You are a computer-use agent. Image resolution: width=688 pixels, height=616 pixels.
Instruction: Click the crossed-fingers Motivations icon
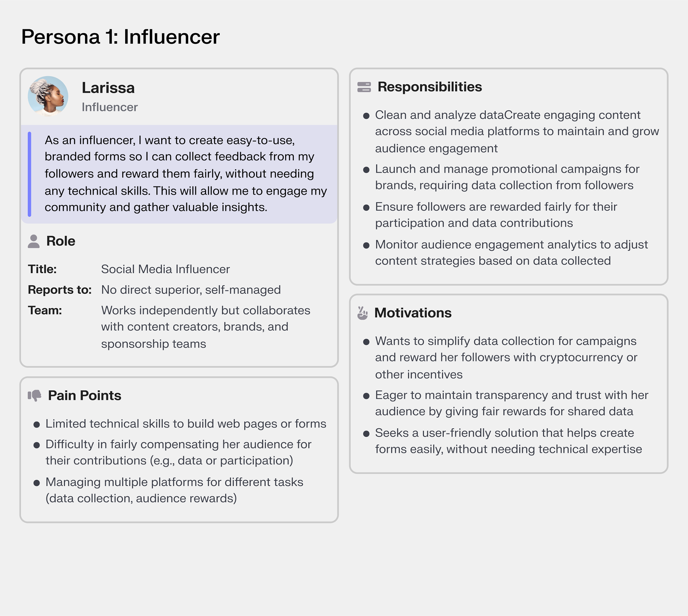point(363,313)
